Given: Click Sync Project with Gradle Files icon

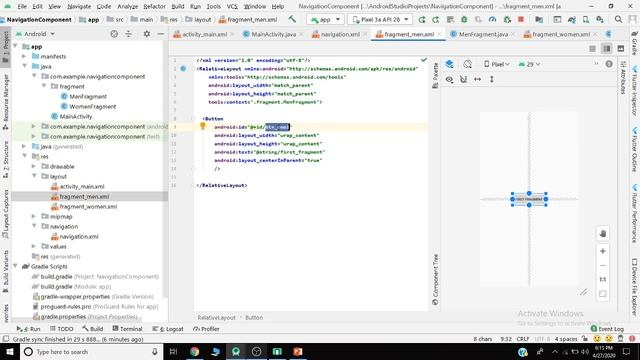Looking at the screenshot, I should 572,19.
